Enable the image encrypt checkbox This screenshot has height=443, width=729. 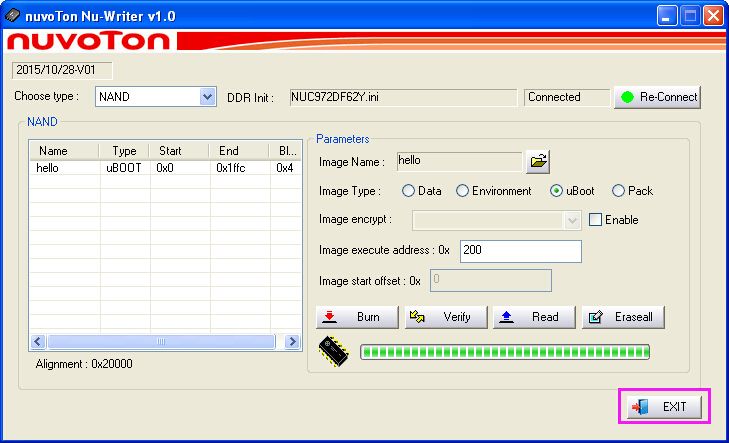(596, 220)
